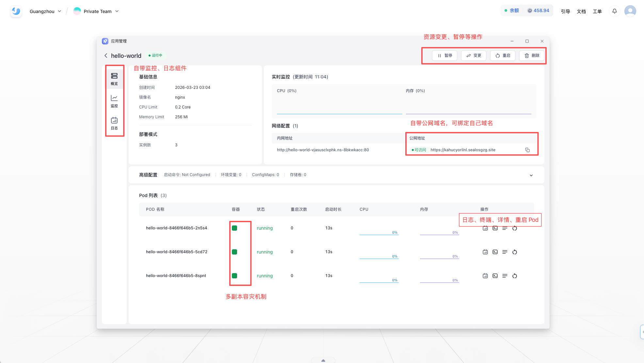Show details for pod 8spnt
The image size is (644, 363).
coord(505,276)
